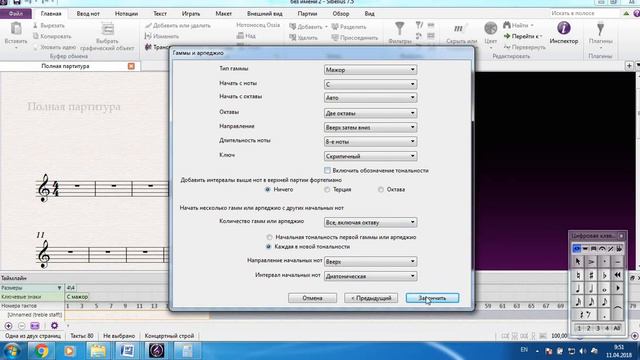Open Chrome from the Windows taskbar
This screenshot has height=360, width=640.
point(41,351)
